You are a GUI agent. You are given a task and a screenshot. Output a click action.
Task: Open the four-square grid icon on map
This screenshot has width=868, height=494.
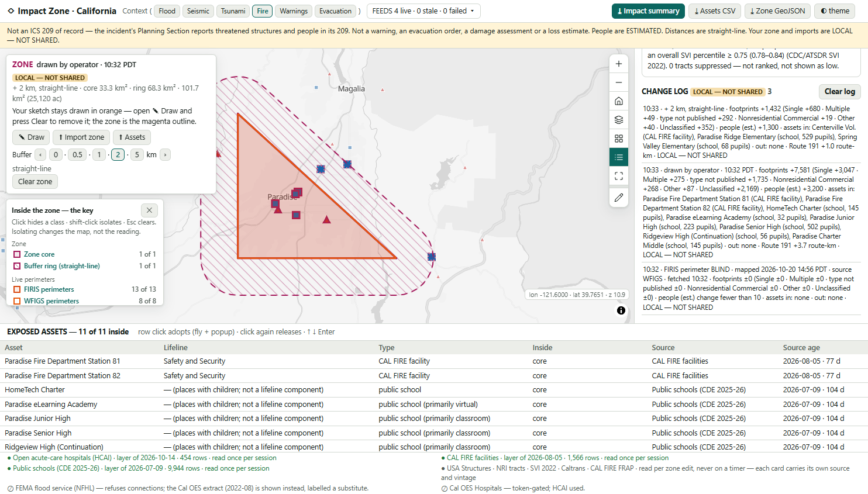(x=619, y=139)
